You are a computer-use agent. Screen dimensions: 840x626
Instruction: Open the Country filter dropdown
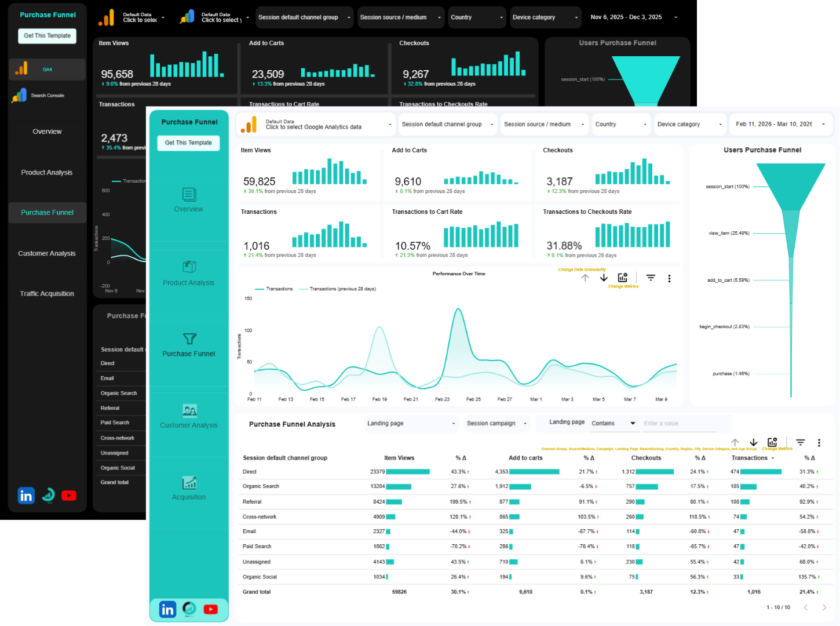(620, 124)
